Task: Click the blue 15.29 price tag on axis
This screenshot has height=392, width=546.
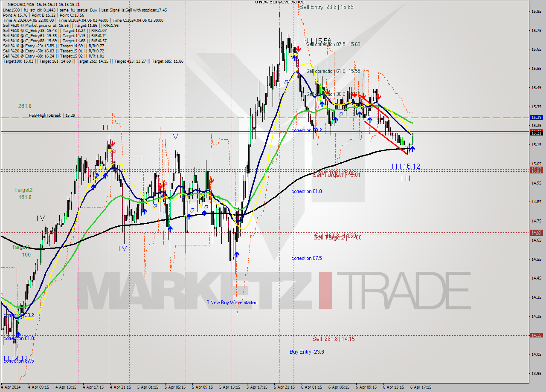Action: tap(536, 117)
